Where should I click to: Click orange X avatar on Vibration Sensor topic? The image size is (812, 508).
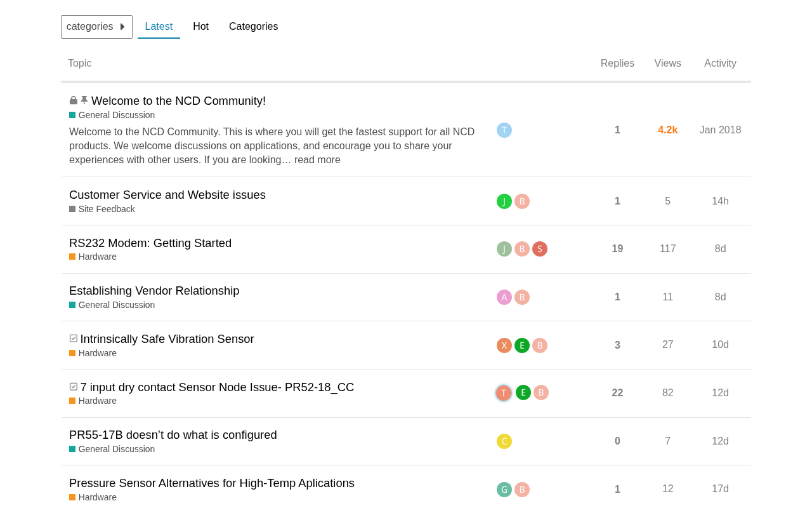(x=504, y=345)
